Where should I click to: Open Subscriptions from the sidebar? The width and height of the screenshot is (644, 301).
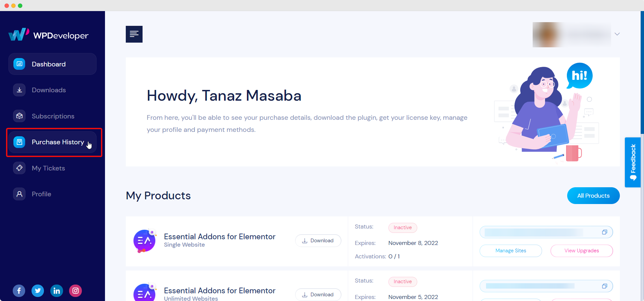point(52,116)
